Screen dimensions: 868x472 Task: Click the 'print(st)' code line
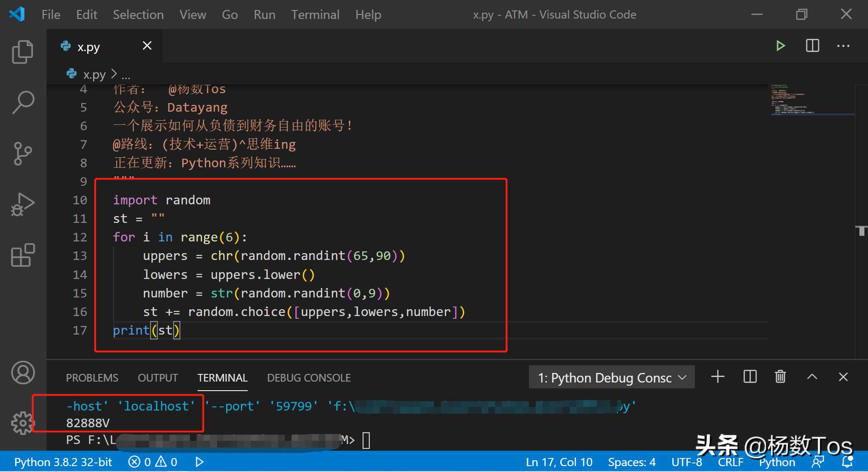(x=146, y=330)
